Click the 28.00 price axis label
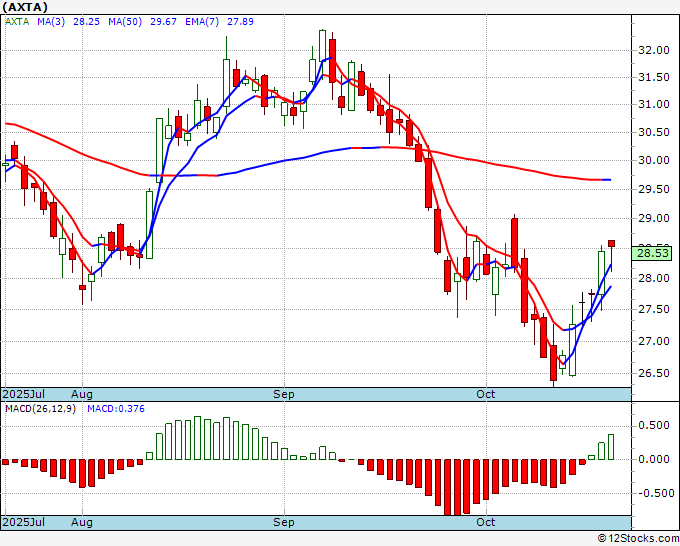This screenshot has height=546, width=680. (x=654, y=278)
